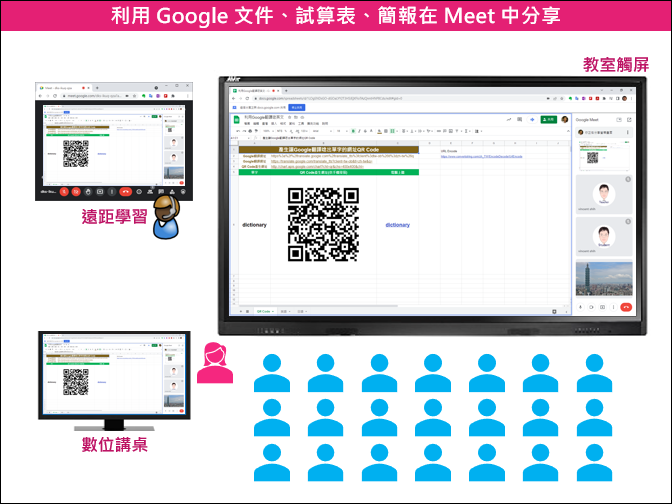
Task: Toggle italic in Sheets toolbar
Action: tap(359, 131)
